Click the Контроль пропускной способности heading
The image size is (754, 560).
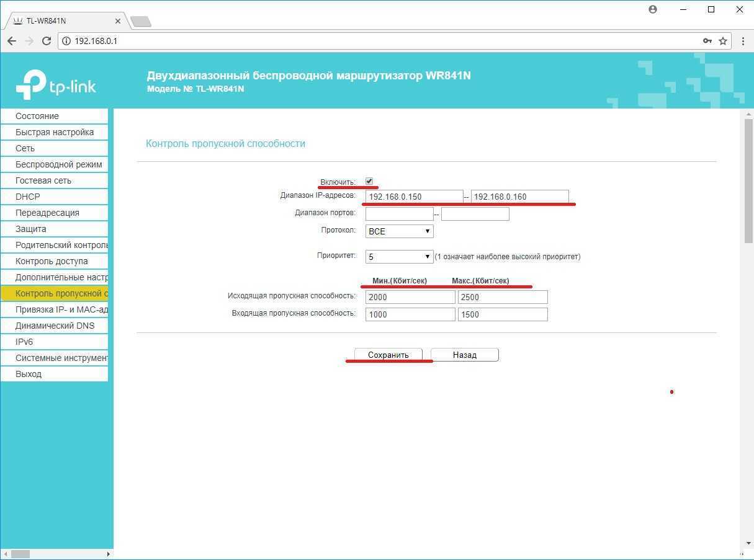tap(225, 143)
